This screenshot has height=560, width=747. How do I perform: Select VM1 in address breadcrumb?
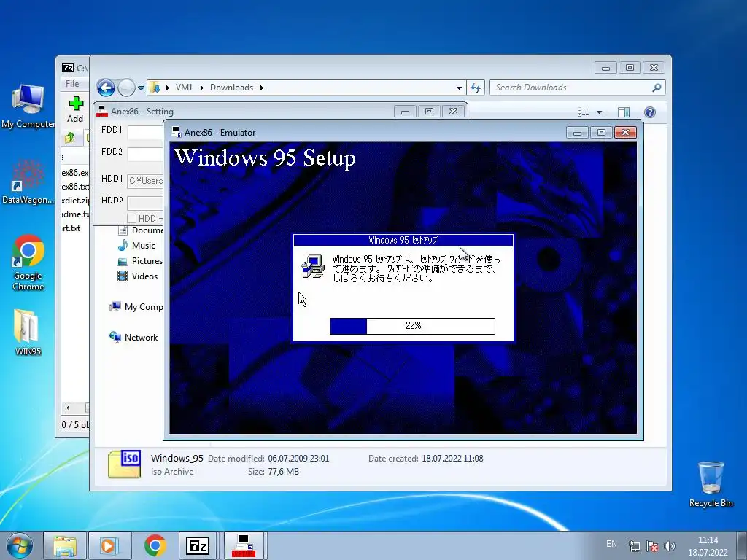click(184, 87)
